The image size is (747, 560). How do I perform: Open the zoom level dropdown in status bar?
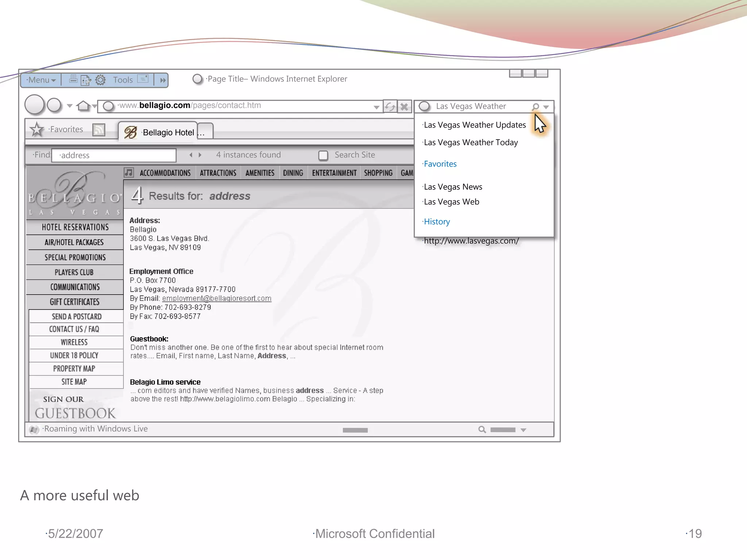[x=523, y=430]
